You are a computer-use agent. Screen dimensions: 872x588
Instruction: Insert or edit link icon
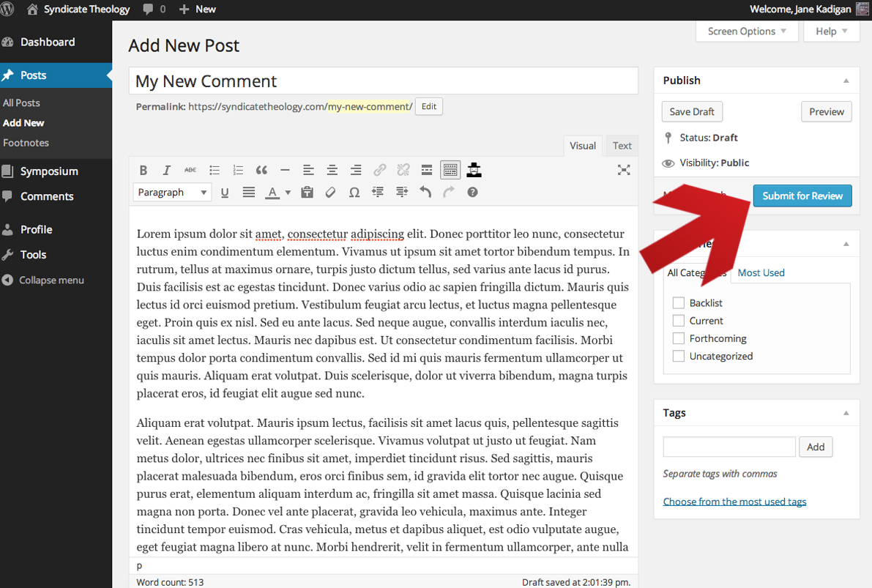[x=380, y=170]
